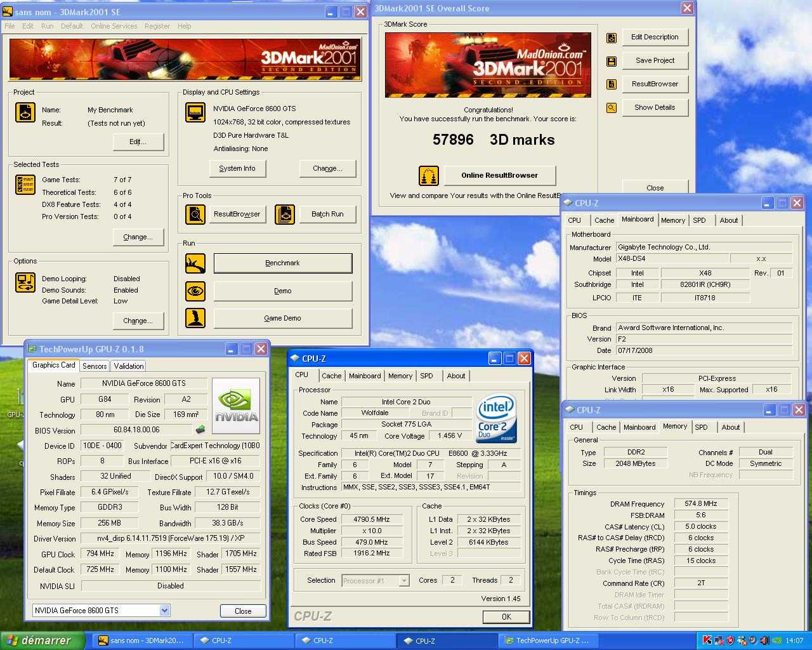The height and width of the screenshot is (650, 812).
Task: Click the Save Project button
Action: tap(655, 61)
